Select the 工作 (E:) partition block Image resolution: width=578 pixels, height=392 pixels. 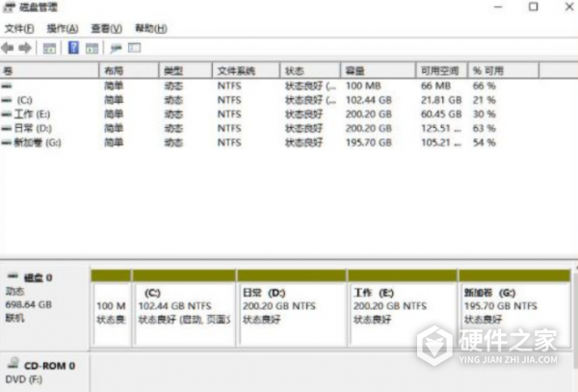pyautogui.click(x=403, y=308)
